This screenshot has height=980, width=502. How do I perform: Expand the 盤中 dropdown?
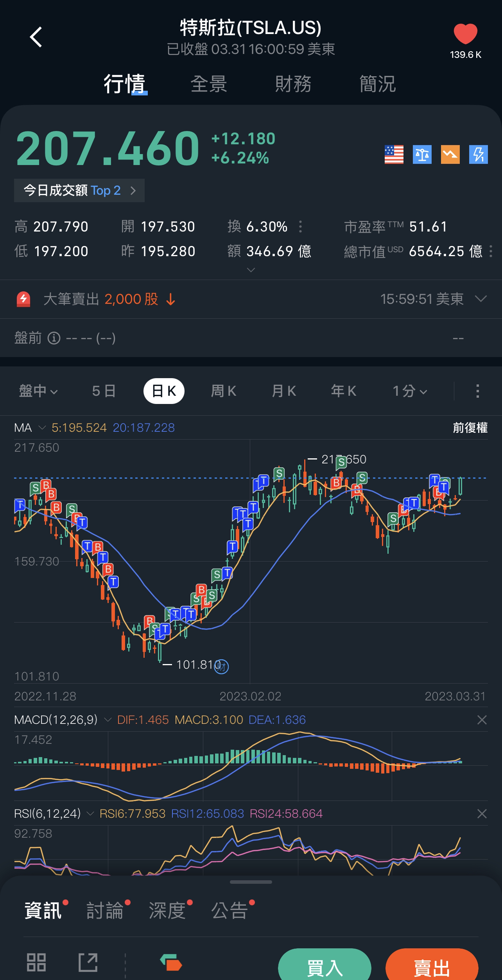[x=38, y=391]
